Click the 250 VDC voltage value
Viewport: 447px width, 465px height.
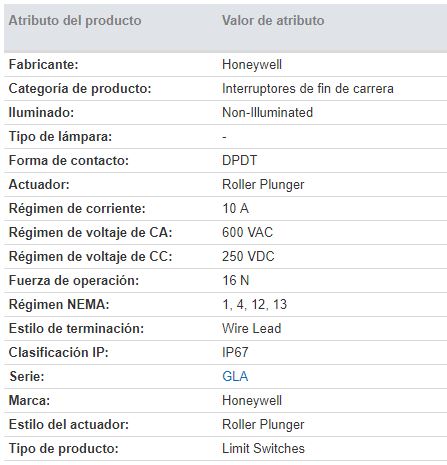pos(248,257)
